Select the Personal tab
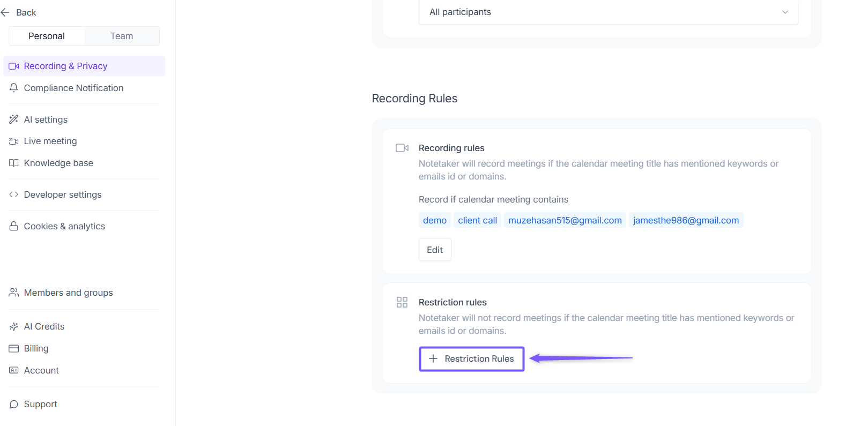The height and width of the screenshot is (426, 868). 47,36
